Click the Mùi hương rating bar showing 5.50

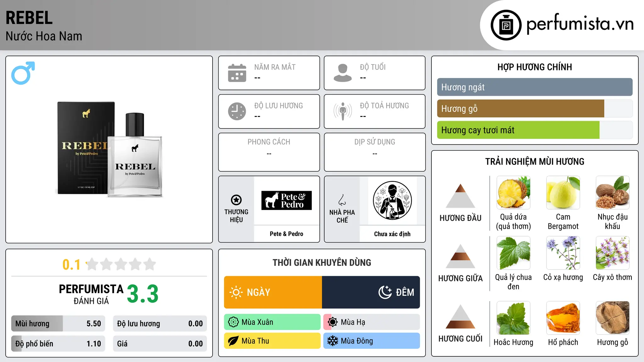point(58,324)
